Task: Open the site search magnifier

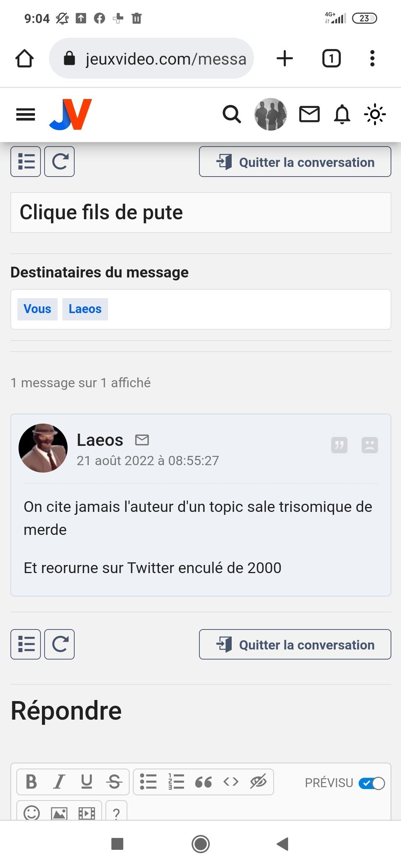Action: (x=232, y=114)
